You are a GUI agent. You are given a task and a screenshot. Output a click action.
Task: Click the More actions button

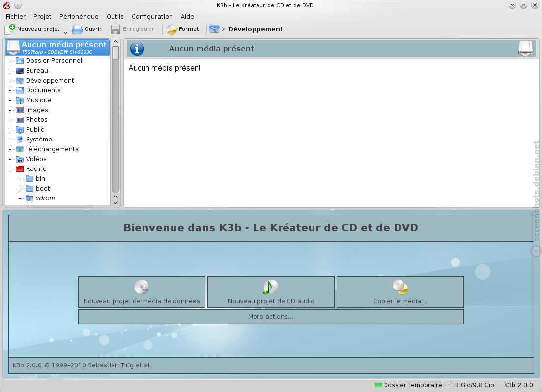271,317
